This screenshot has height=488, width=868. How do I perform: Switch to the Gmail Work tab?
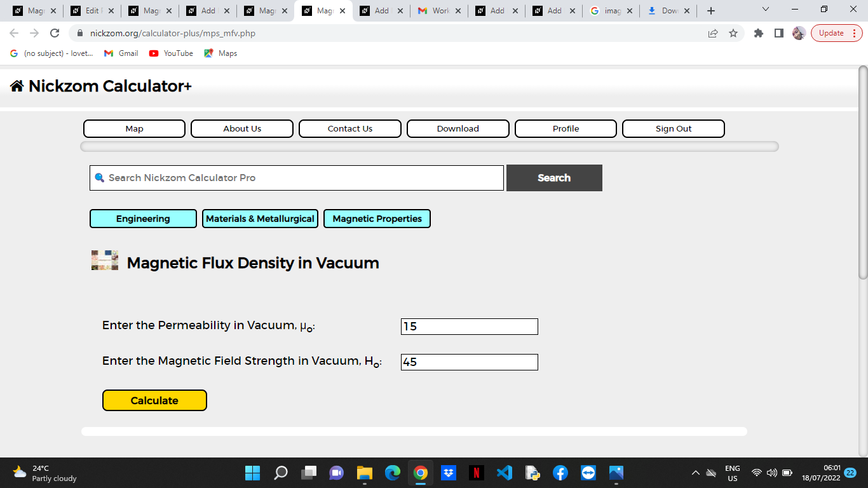[x=439, y=11]
